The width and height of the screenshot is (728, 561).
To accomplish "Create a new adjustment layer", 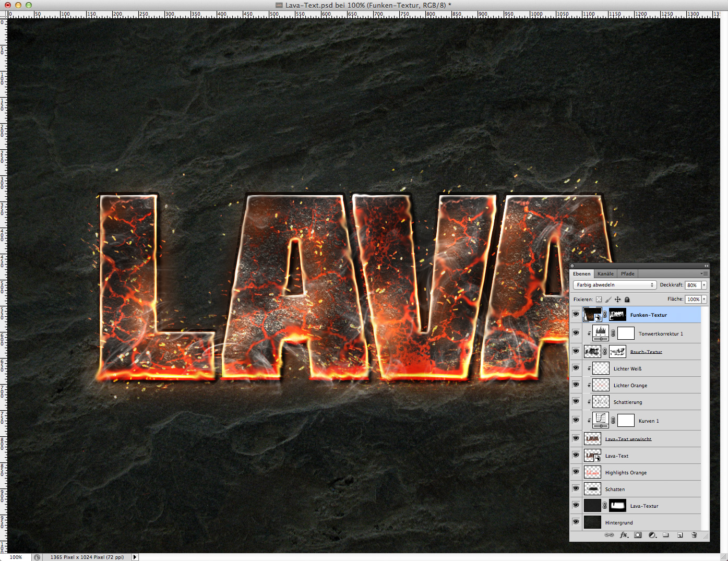I will coord(652,535).
